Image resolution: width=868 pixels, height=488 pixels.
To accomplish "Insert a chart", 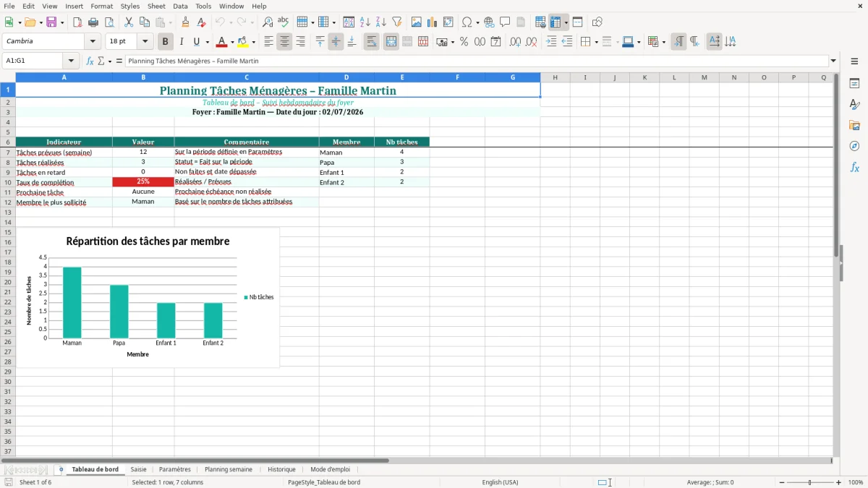I will coord(433,22).
